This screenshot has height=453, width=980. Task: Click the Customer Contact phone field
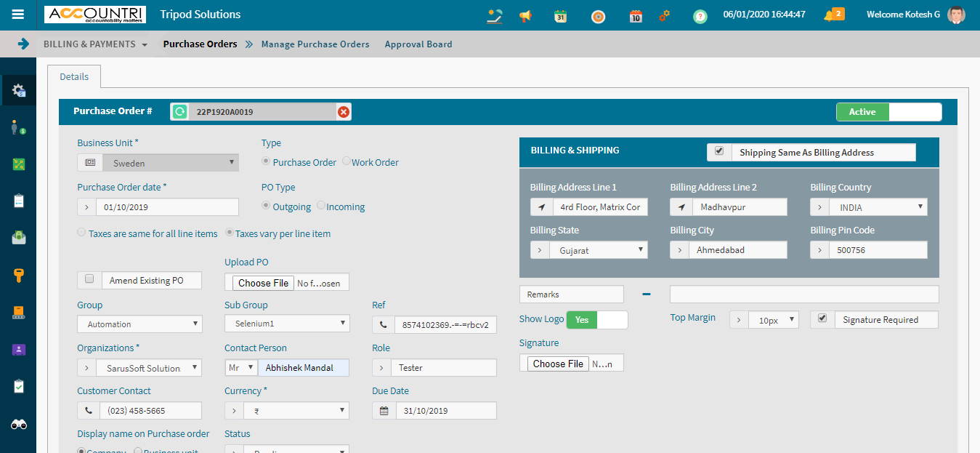[x=150, y=411]
